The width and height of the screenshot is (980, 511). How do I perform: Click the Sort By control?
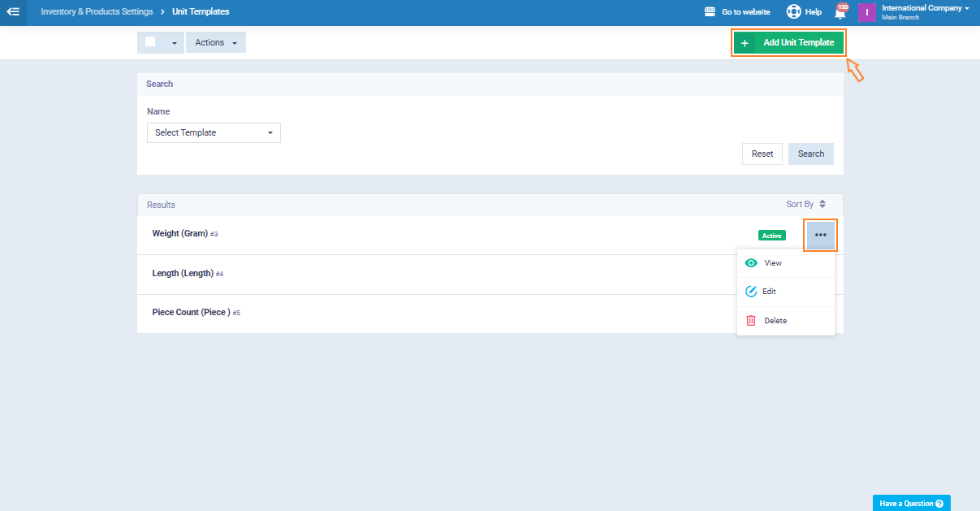[805, 205]
